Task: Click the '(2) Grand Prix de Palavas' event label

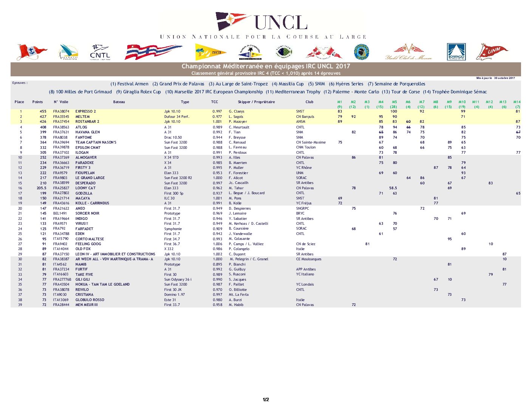Action: pos(178,84)
